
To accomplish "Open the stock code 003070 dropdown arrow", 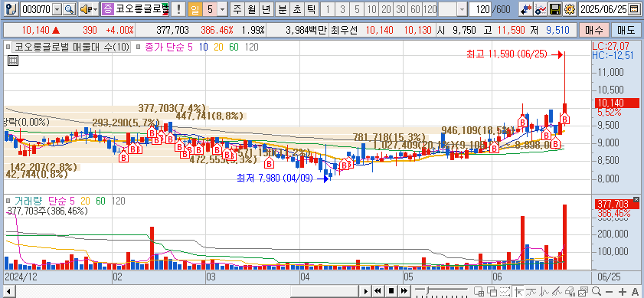I will coord(58,9).
